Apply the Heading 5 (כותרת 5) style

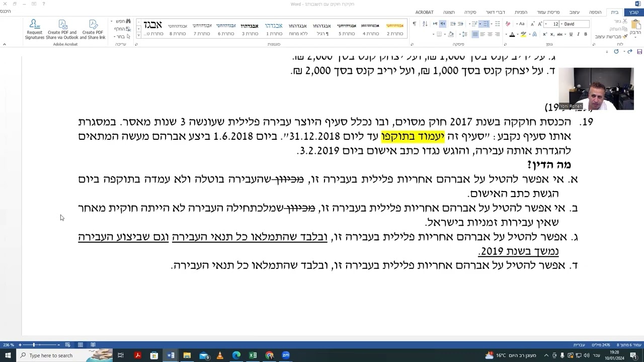point(347,29)
